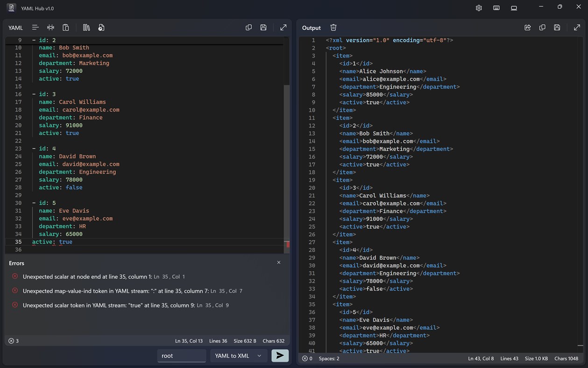This screenshot has height=368, width=588.
Task: Click the third error's red X icon
Action: [x=15, y=304]
